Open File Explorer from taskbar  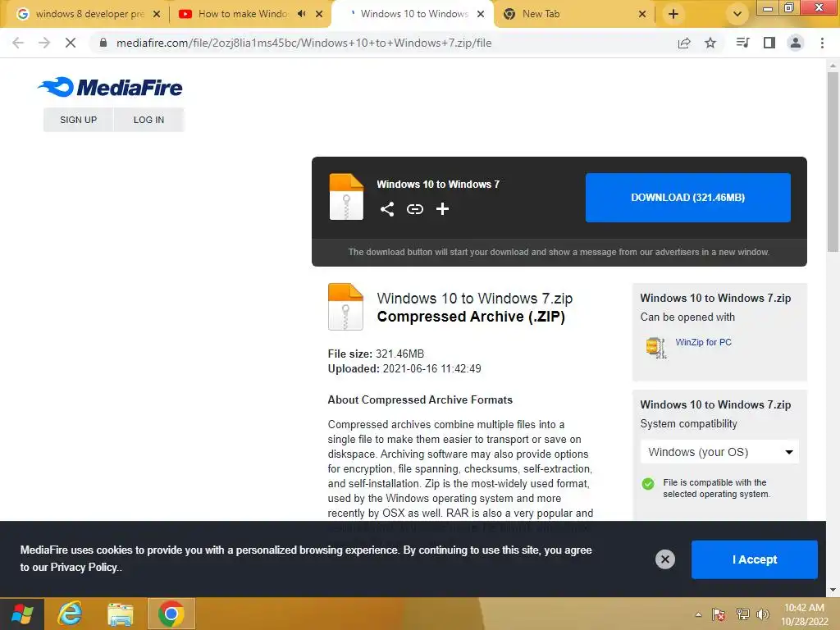click(120, 614)
